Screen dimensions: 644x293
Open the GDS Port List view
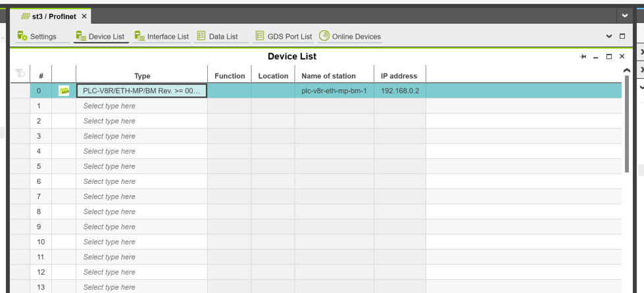pos(284,37)
